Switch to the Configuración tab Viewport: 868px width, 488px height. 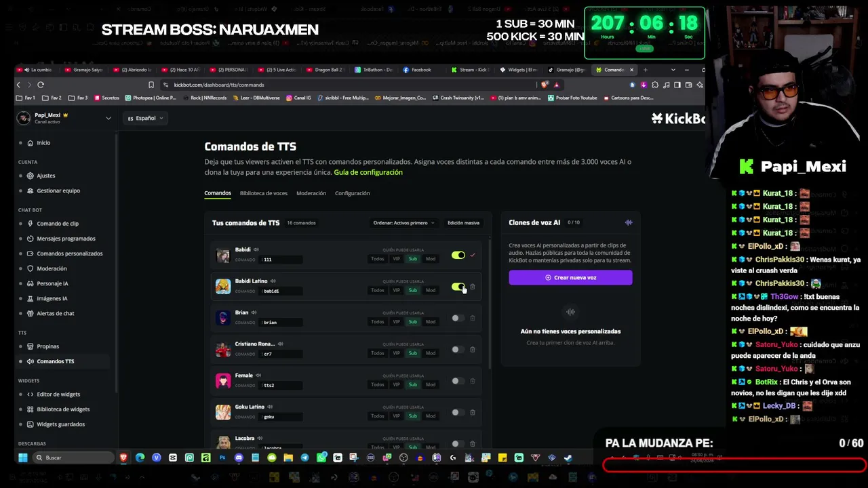click(x=353, y=193)
